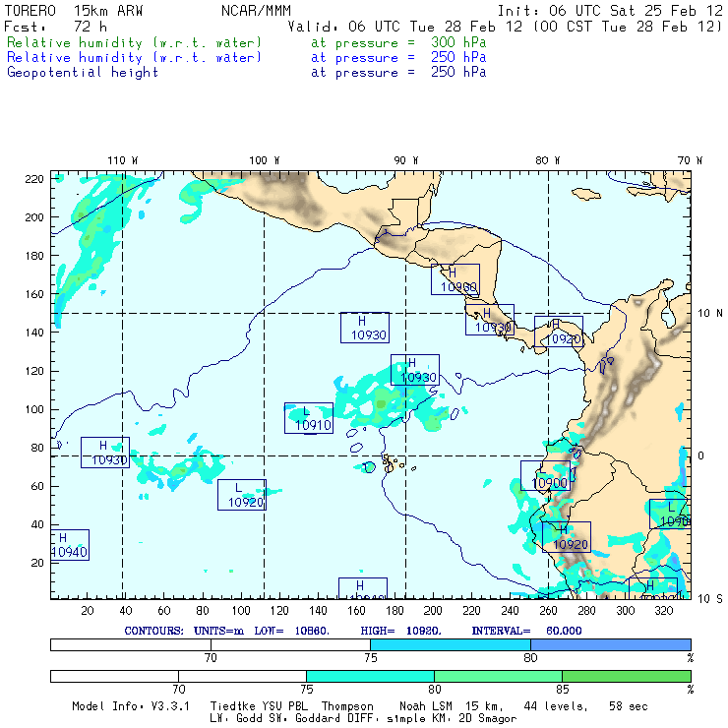728x728 pixels.
Task: Click the L 10910 low pressure marker
Action: pos(308,418)
